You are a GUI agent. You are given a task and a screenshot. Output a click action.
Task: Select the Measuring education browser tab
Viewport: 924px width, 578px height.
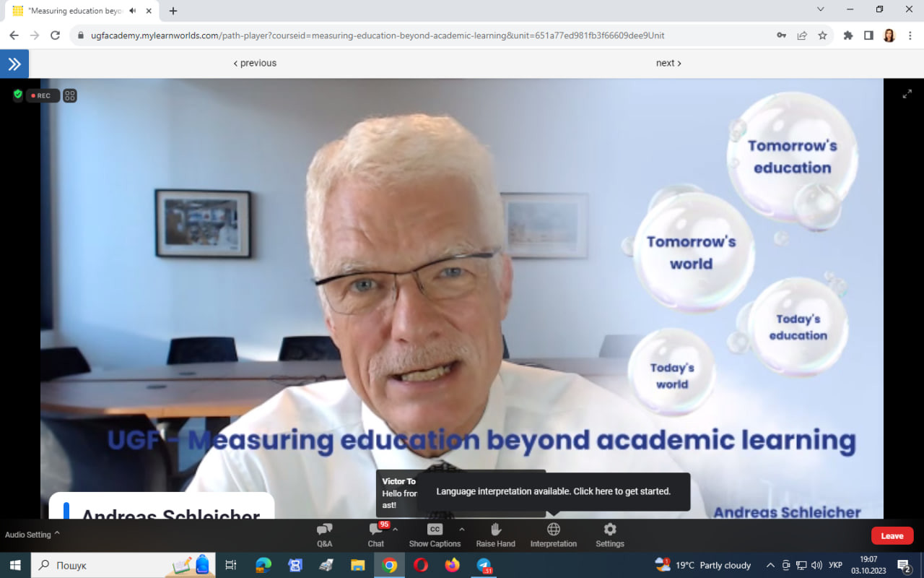[82, 11]
